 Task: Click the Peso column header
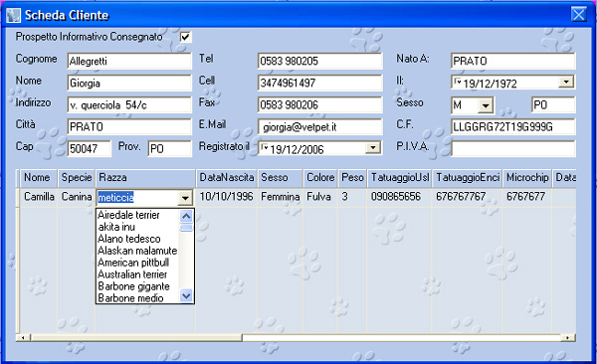[x=352, y=178]
